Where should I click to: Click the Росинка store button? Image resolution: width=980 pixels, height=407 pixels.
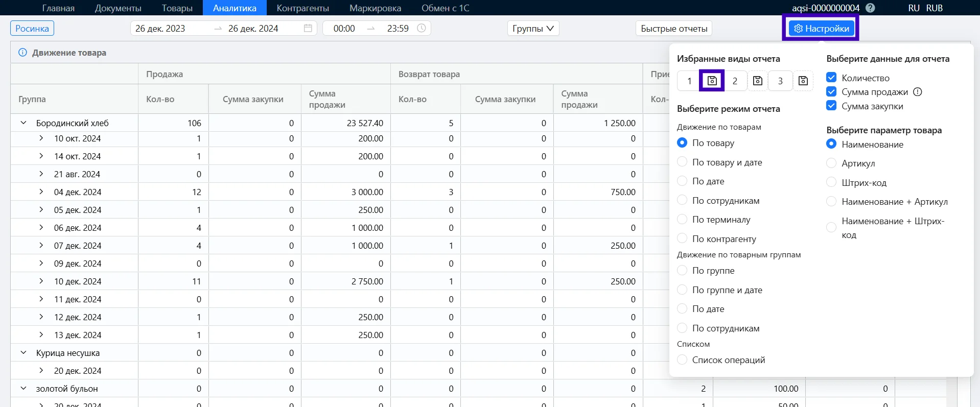point(32,28)
